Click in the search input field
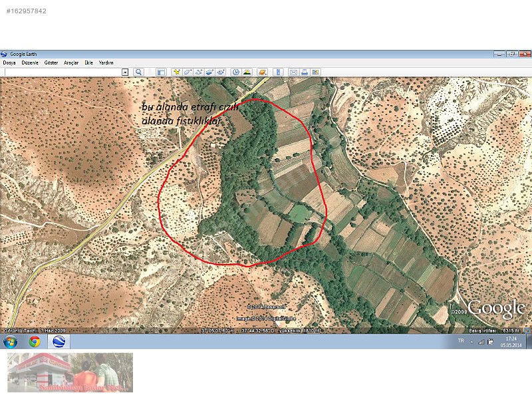The image size is (532, 399). tap(61, 72)
